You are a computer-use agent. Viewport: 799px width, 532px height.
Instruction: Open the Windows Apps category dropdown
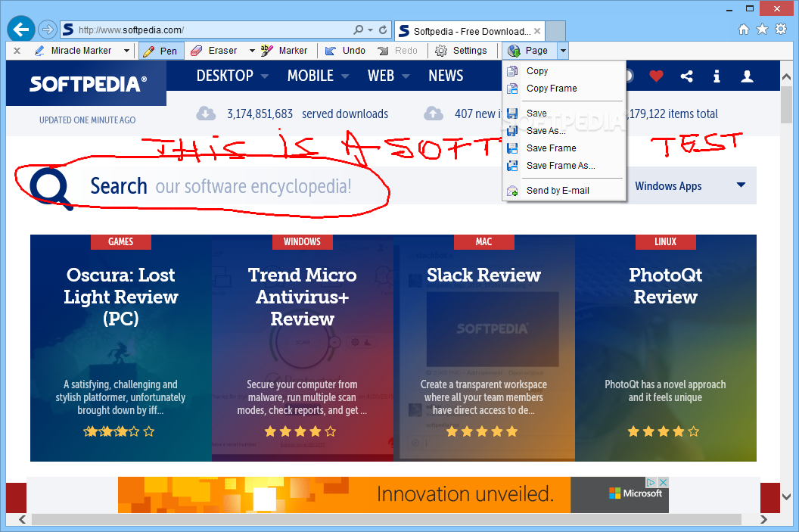(691, 185)
